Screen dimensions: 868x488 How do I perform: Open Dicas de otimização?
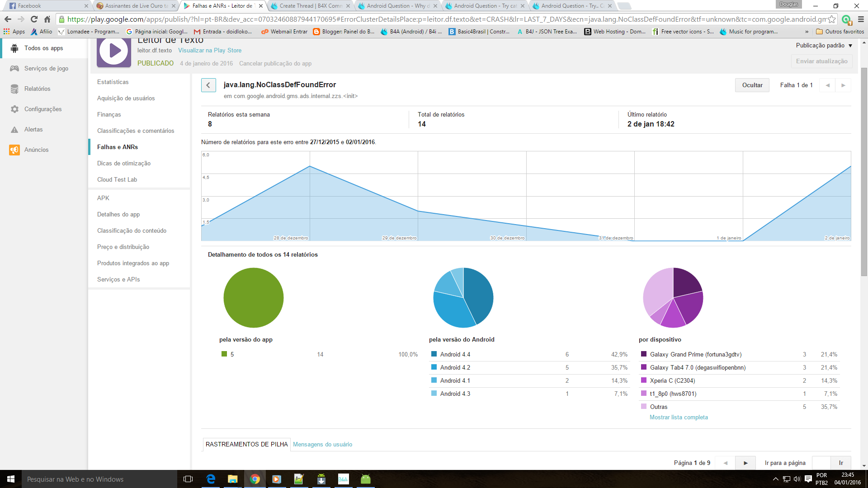[x=124, y=163]
